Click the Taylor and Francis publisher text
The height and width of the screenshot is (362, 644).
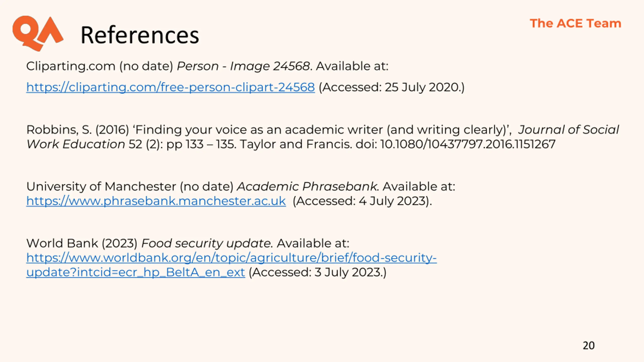pos(296,144)
